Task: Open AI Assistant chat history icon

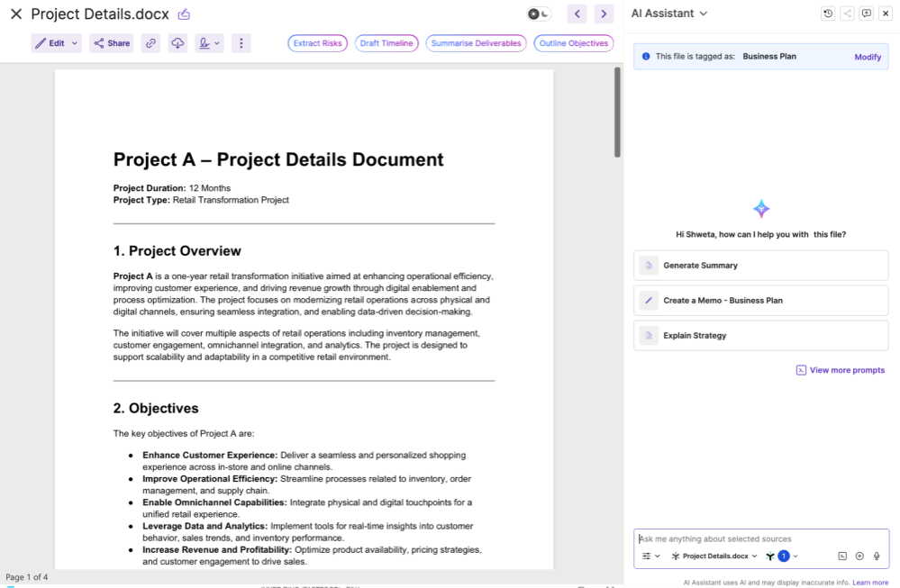Action: (828, 14)
